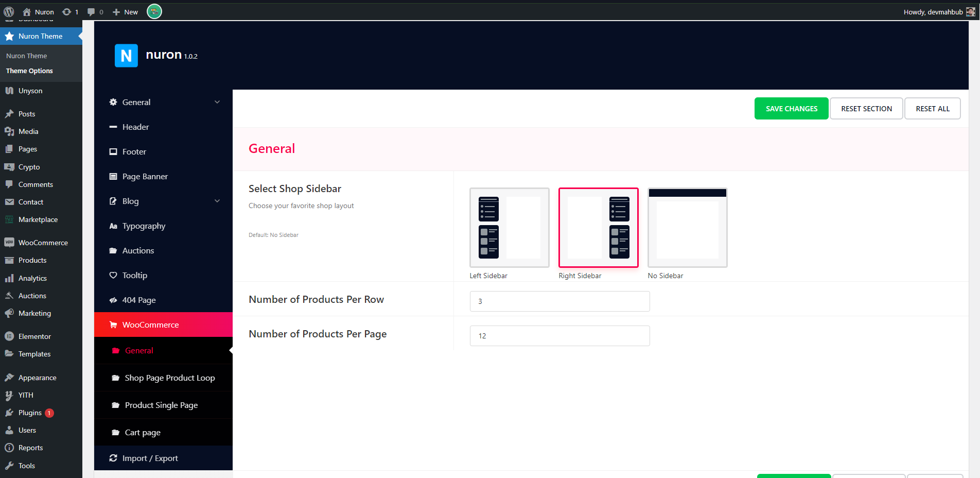Open the Typography options section
Viewport: 980px width, 478px height.
point(163,226)
